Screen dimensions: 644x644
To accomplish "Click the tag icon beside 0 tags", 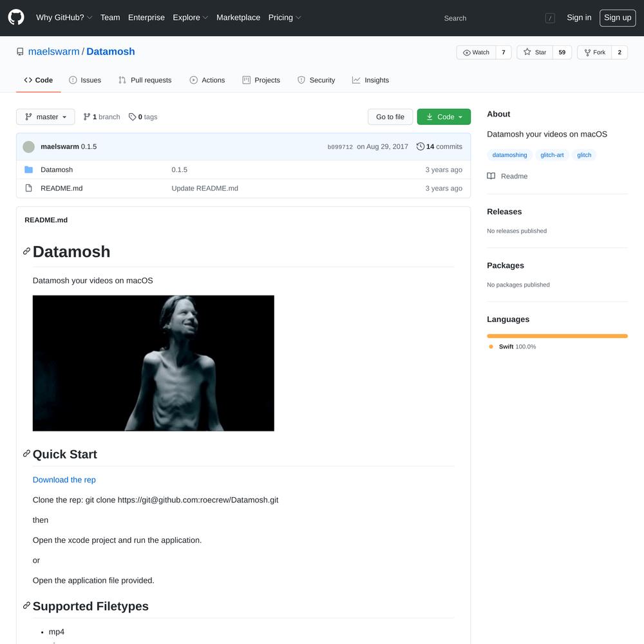I will tap(132, 117).
